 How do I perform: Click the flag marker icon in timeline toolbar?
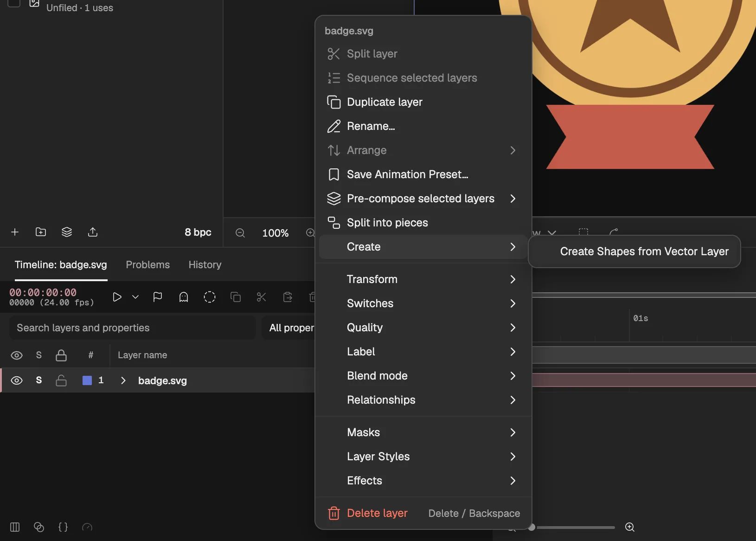tap(158, 297)
